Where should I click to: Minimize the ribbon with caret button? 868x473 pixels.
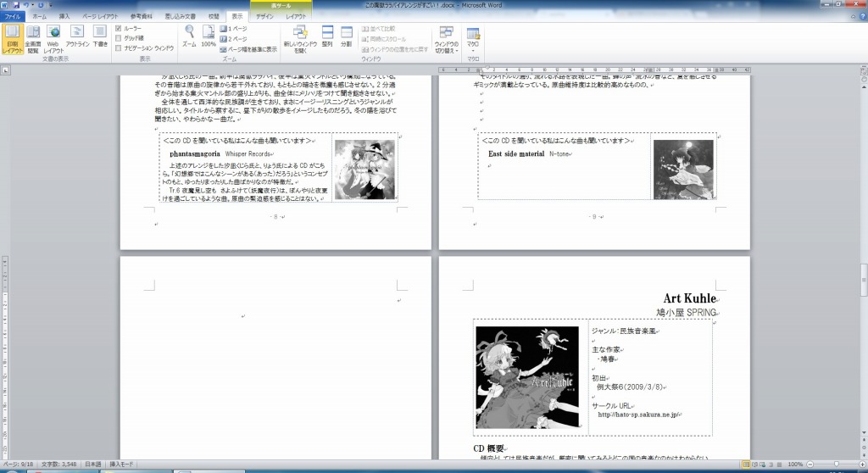pyautogui.click(x=853, y=17)
